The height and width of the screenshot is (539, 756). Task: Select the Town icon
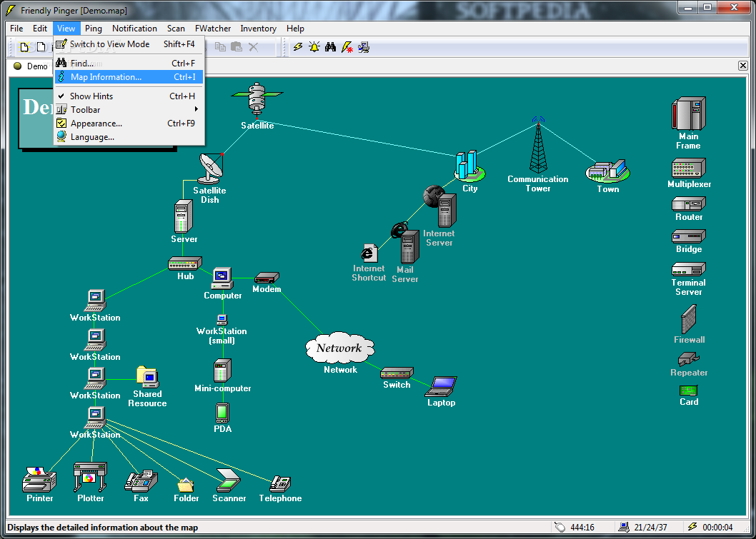607,171
